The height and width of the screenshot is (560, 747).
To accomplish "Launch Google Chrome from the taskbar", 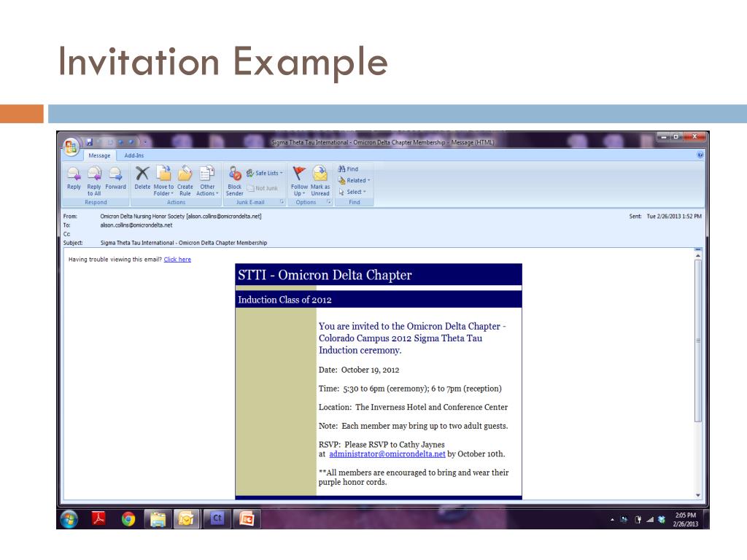I will [128, 519].
